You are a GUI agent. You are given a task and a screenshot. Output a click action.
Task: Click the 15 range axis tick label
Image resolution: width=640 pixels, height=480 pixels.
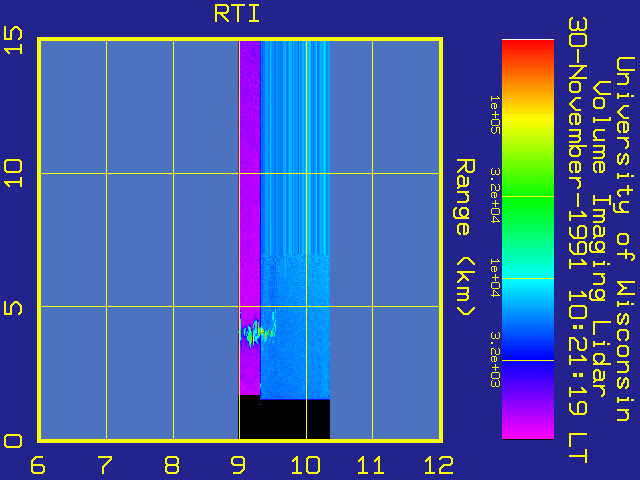click(x=13, y=40)
